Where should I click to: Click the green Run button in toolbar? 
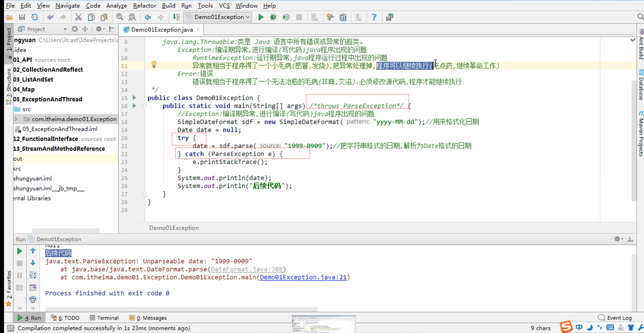[261, 17]
